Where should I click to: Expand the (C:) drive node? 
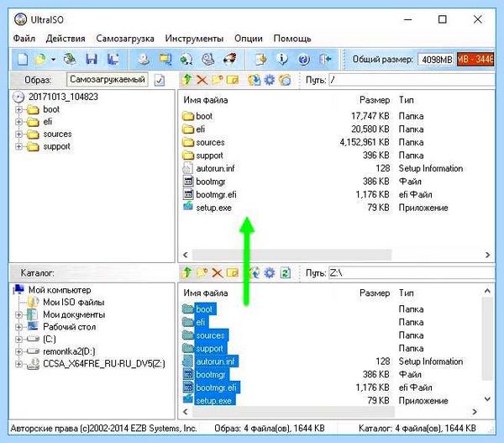pyautogui.click(x=19, y=339)
